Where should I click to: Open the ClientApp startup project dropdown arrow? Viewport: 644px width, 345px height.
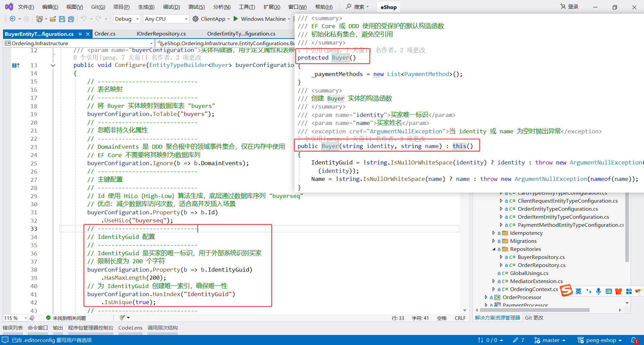(229, 19)
